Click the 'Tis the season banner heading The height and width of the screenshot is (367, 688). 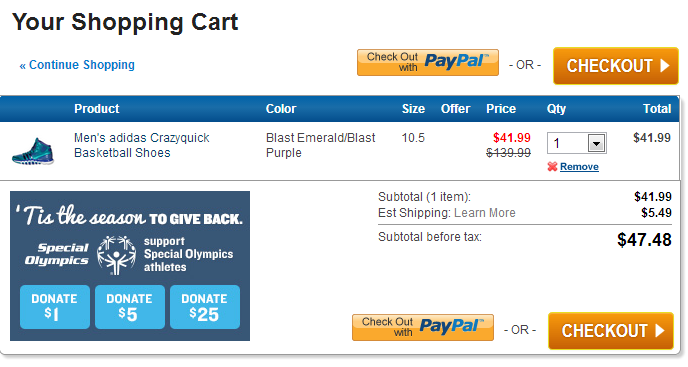tap(129, 216)
